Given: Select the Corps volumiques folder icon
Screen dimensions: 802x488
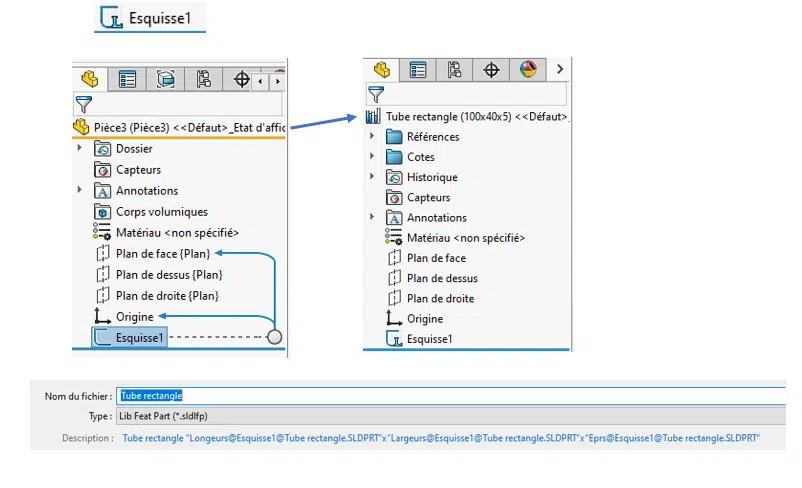Looking at the screenshot, I should (102, 212).
